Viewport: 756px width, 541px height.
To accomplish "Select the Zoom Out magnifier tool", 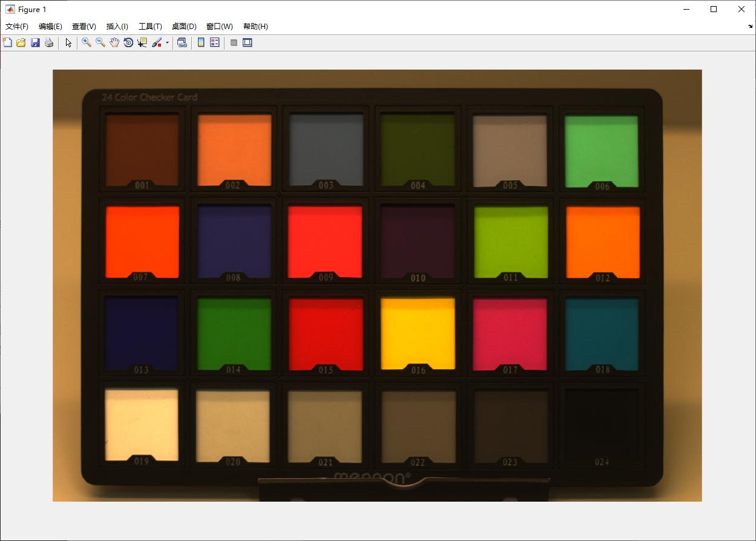I will coord(100,42).
